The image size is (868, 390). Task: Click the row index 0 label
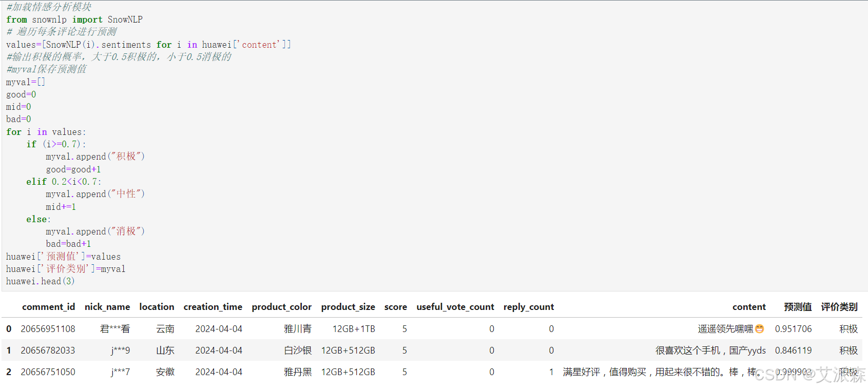tap(9, 329)
